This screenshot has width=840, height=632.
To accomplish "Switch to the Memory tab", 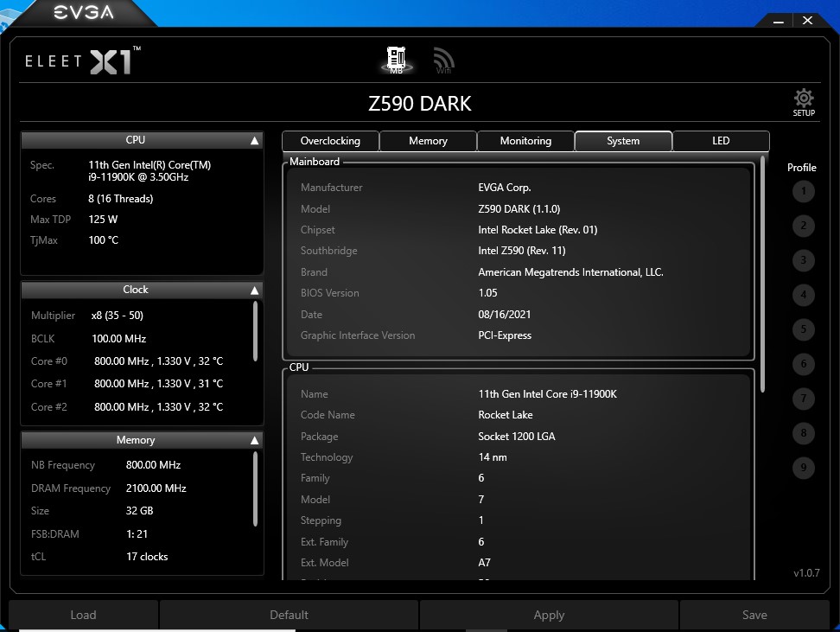I will (x=428, y=141).
